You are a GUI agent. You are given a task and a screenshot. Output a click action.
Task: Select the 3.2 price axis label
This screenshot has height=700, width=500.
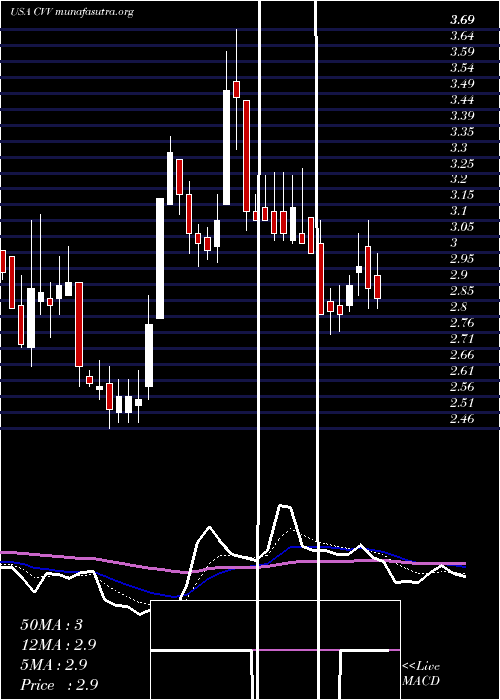pyautogui.click(x=459, y=179)
